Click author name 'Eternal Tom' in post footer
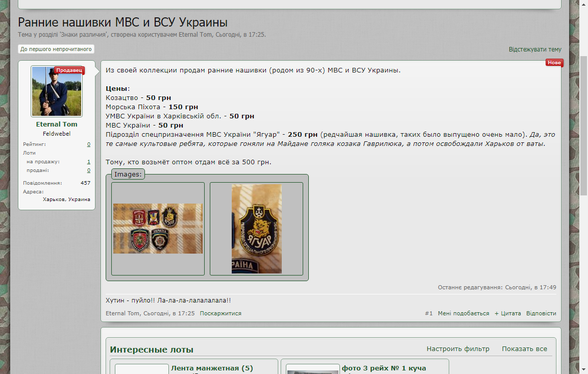 (122, 313)
